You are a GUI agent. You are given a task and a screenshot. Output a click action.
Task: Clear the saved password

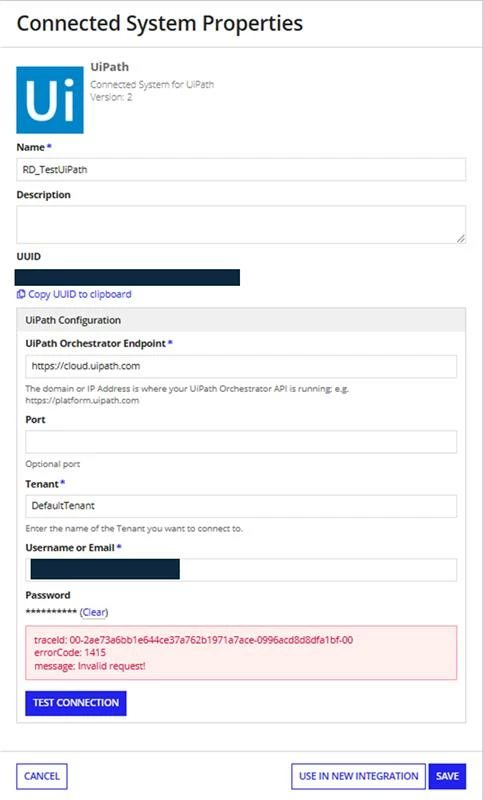tap(94, 612)
